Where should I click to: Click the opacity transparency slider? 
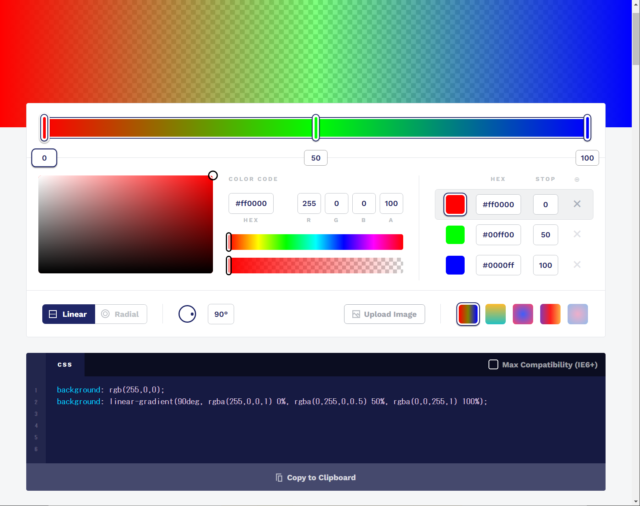coord(316,265)
